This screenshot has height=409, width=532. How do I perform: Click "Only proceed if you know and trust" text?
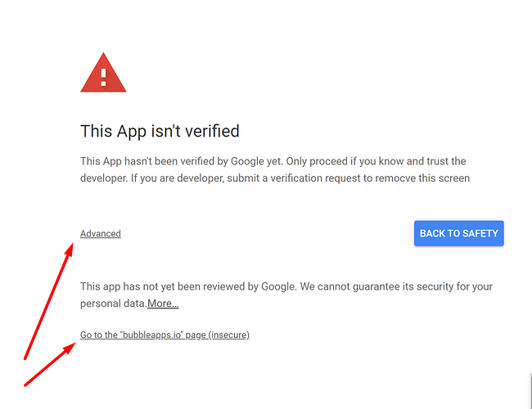(367, 161)
